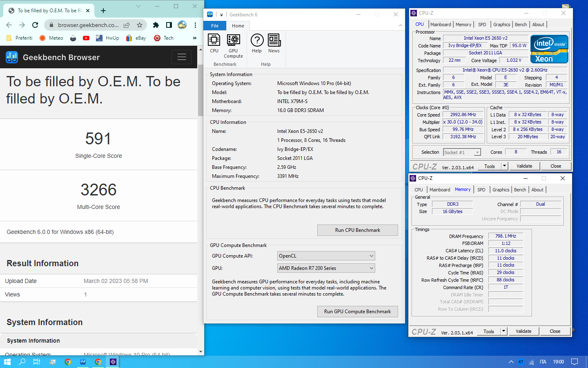Click Validate in lower CPU-Z window

(523, 331)
